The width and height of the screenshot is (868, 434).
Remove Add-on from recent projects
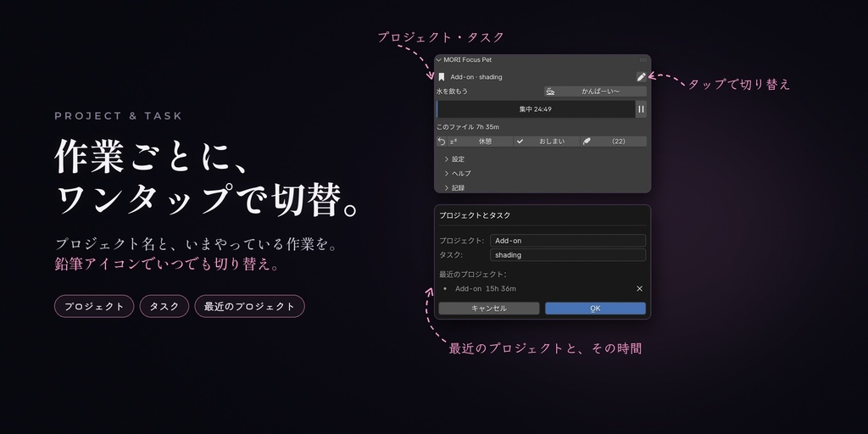pyautogui.click(x=639, y=288)
